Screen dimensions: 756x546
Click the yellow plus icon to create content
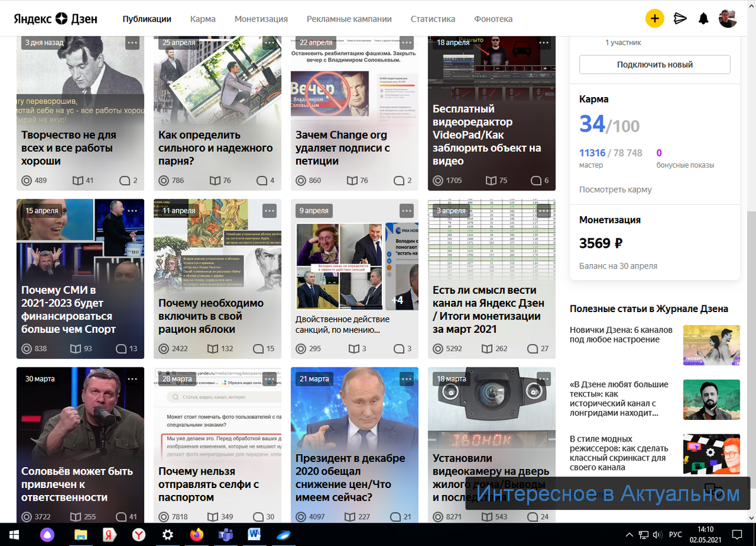pyautogui.click(x=655, y=18)
